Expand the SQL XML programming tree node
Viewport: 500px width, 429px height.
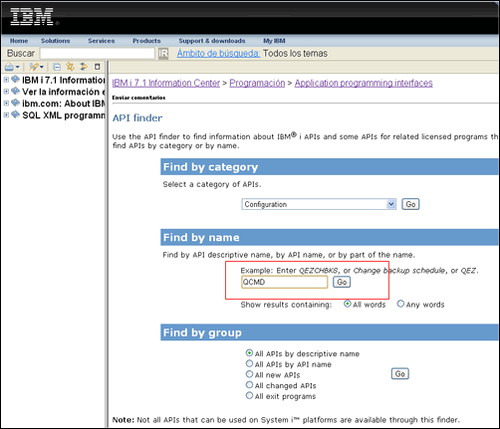(x=6, y=115)
